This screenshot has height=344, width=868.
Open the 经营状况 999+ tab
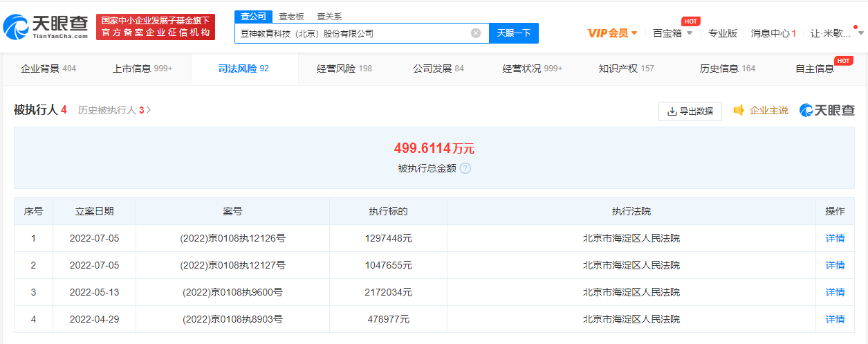[x=533, y=69]
